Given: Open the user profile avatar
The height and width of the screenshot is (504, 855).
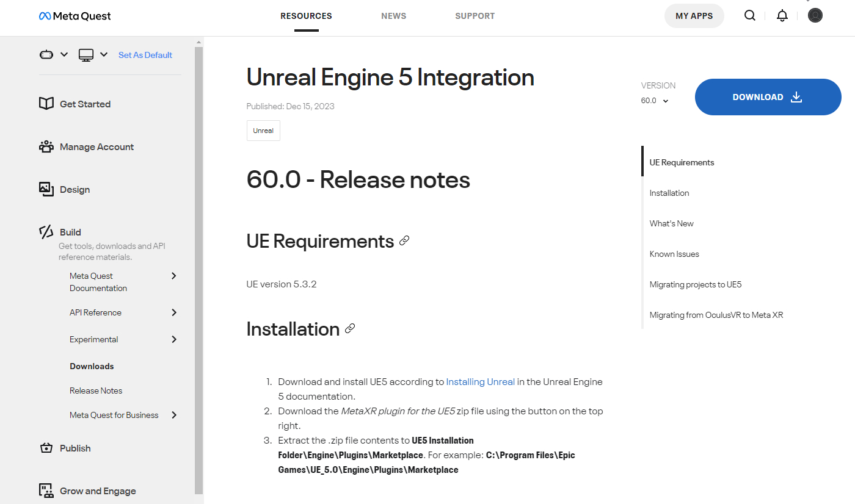Looking at the screenshot, I should click(x=815, y=16).
